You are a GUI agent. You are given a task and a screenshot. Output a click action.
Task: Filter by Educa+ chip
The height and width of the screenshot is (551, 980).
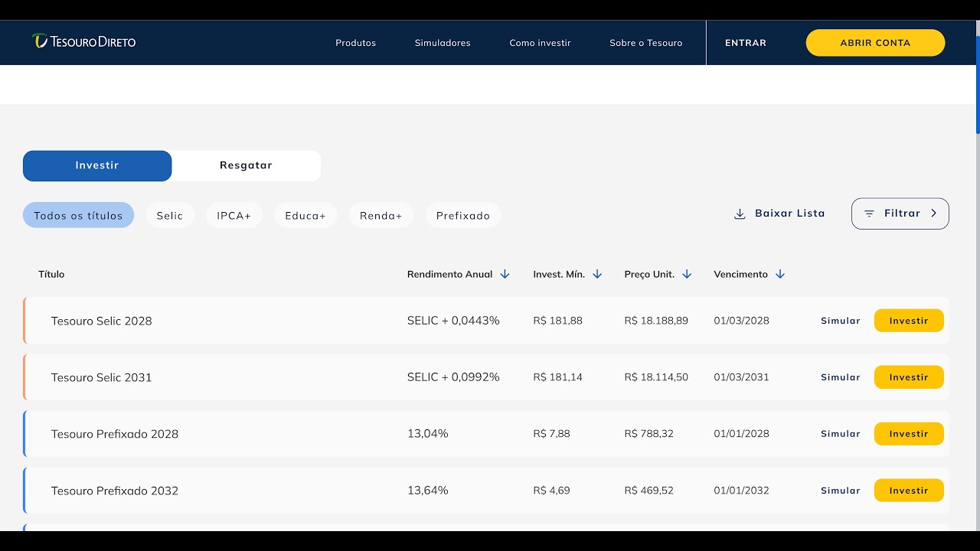(305, 216)
